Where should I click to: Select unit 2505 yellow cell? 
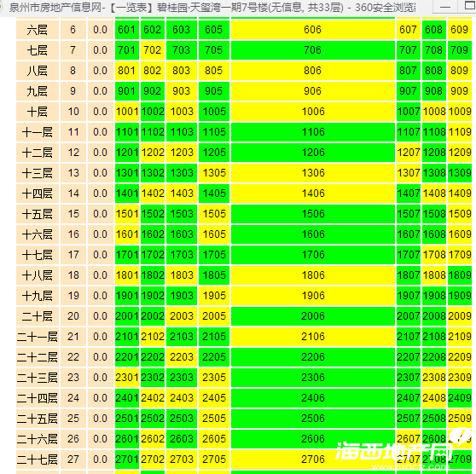point(214,419)
